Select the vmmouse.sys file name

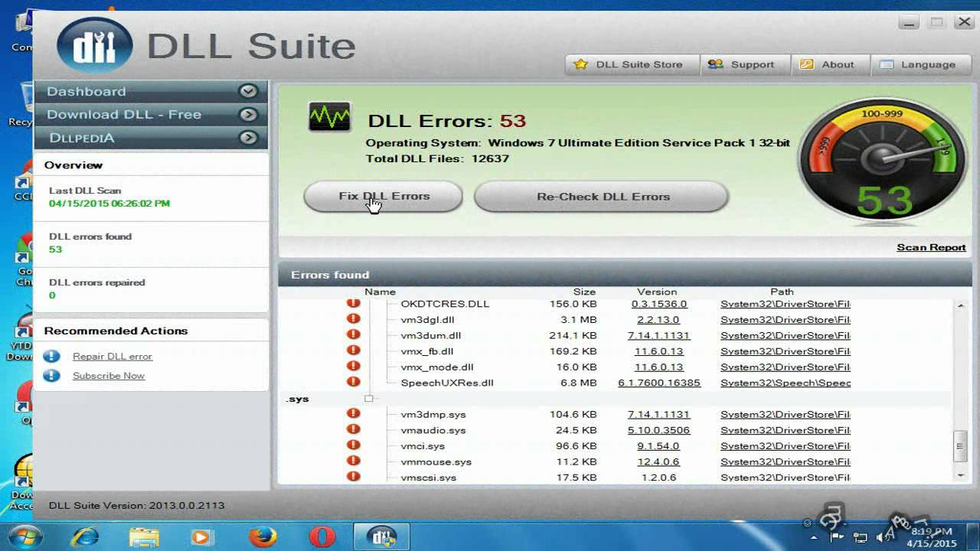tap(436, 461)
